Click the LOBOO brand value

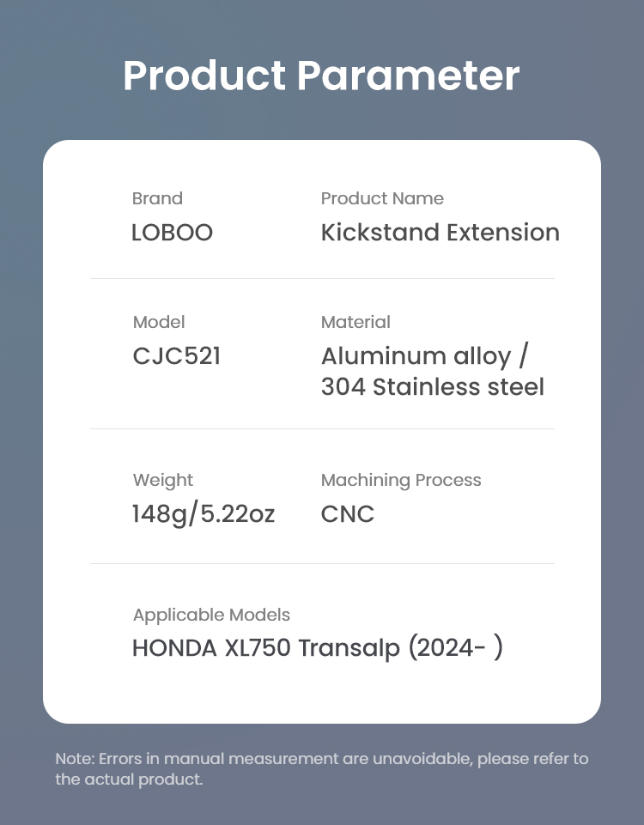(x=172, y=233)
